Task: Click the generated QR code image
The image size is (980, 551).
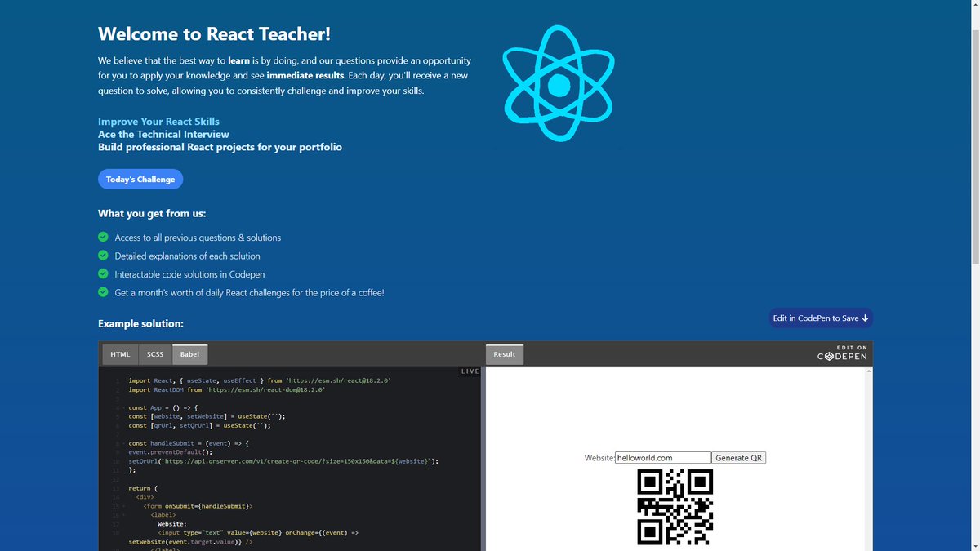Action: click(675, 507)
